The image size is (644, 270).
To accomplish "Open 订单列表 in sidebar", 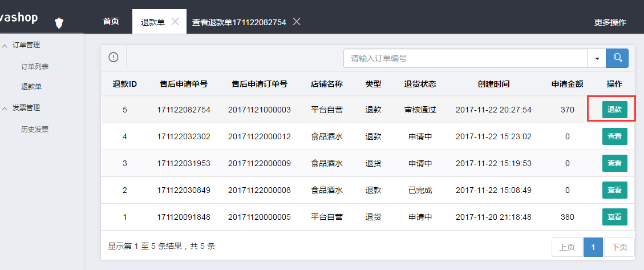I will click(x=35, y=67).
